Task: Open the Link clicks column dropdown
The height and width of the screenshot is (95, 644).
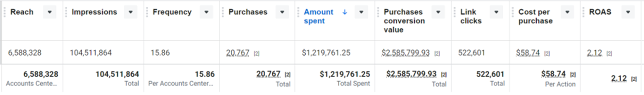Action: [496, 12]
